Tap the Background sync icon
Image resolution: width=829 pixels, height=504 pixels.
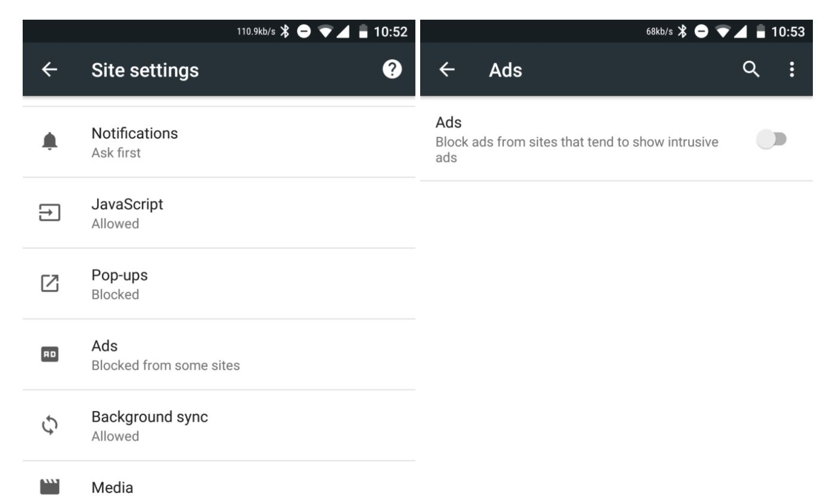[x=51, y=425]
